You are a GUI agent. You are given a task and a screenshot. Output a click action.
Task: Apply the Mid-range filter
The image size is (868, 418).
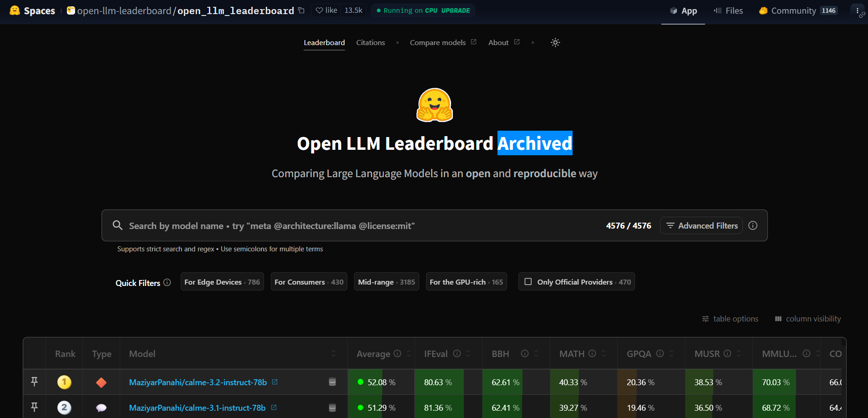pos(386,282)
